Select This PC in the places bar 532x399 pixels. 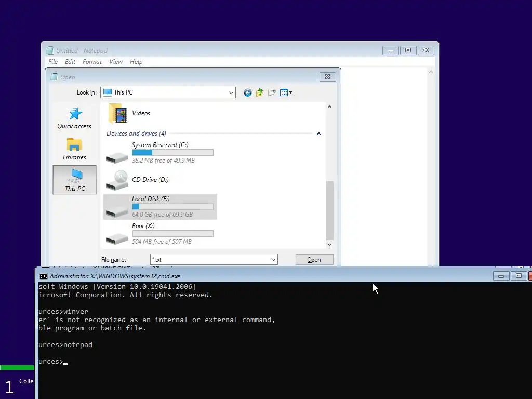click(x=75, y=180)
